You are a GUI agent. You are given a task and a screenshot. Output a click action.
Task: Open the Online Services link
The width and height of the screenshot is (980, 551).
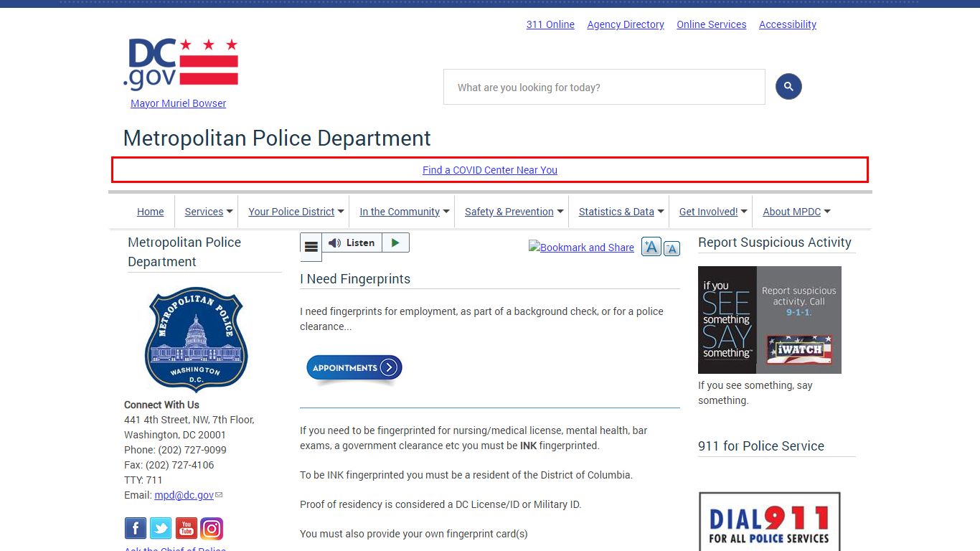click(x=712, y=24)
